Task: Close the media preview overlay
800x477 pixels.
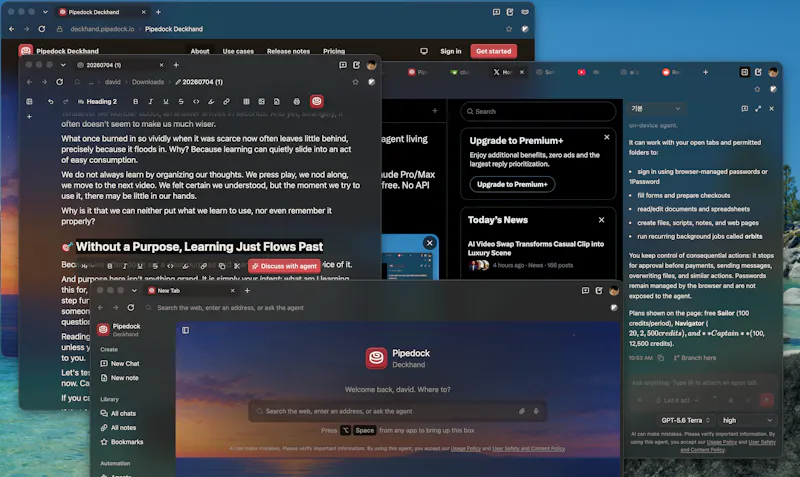Action: pos(430,243)
